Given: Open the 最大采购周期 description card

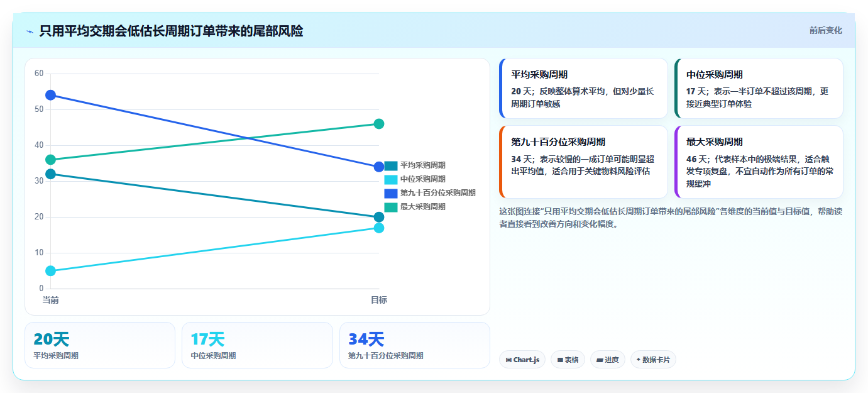Looking at the screenshot, I should click(x=759, y=162).
